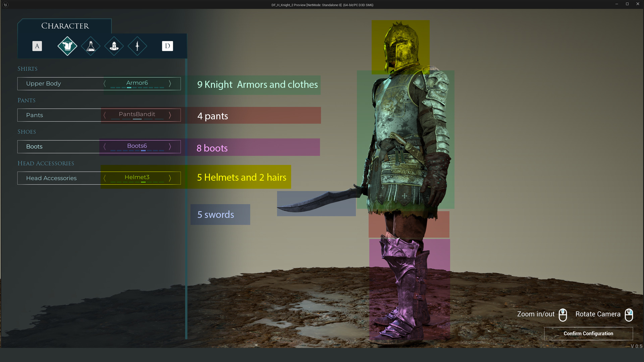644x362 pixels.
Task: Select next Pants option
Action: coord(170,115)
